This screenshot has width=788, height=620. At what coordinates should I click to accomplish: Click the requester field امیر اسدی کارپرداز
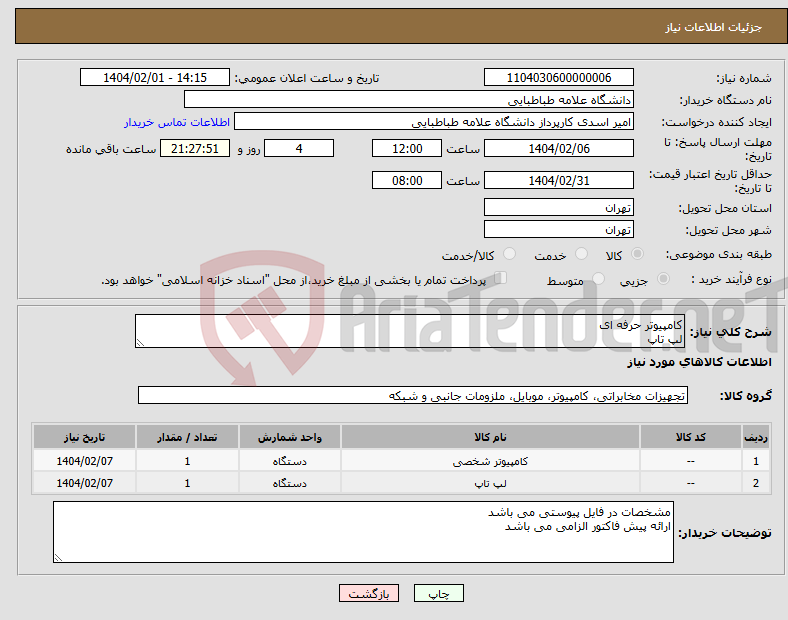(x=434, y=122)
